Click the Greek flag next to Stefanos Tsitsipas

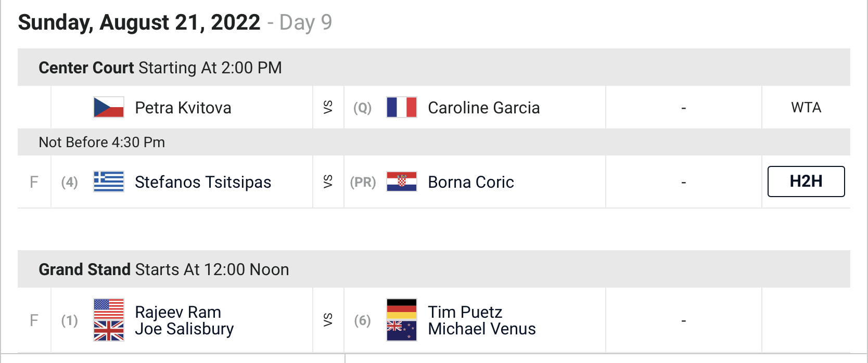(109, 181)
